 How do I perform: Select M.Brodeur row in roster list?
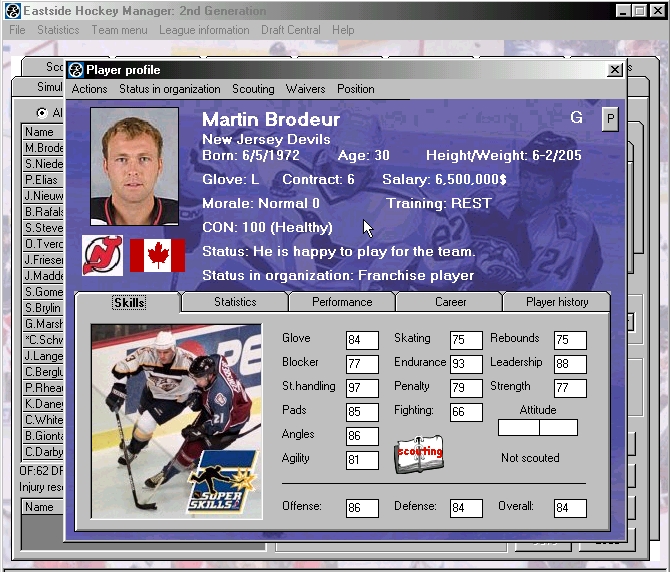click(43, 148)
